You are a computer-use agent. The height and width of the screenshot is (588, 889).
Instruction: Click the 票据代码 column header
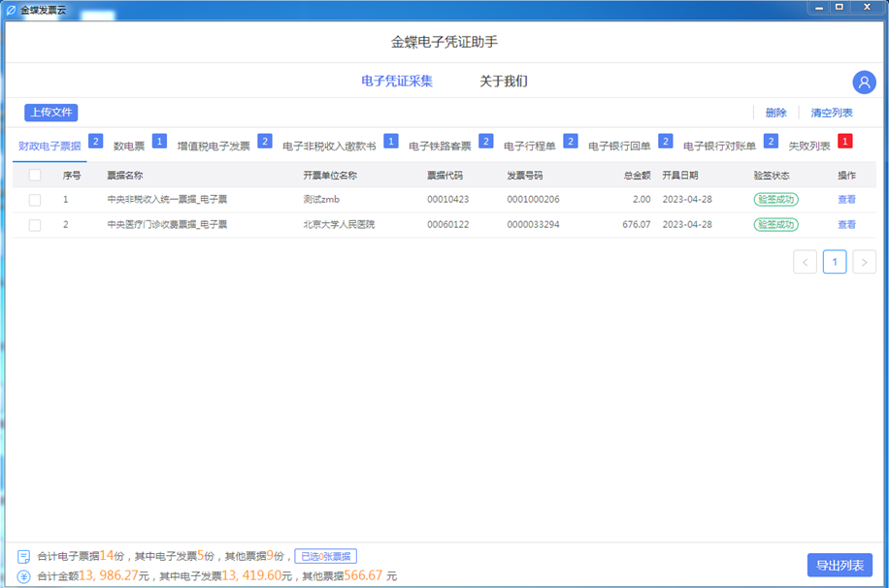(x=444, y=176)
